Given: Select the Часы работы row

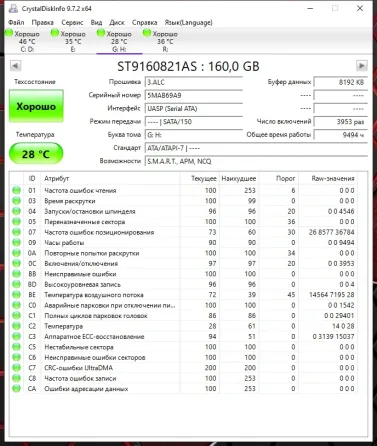Looking at the screenshot, I should (183, 243).
